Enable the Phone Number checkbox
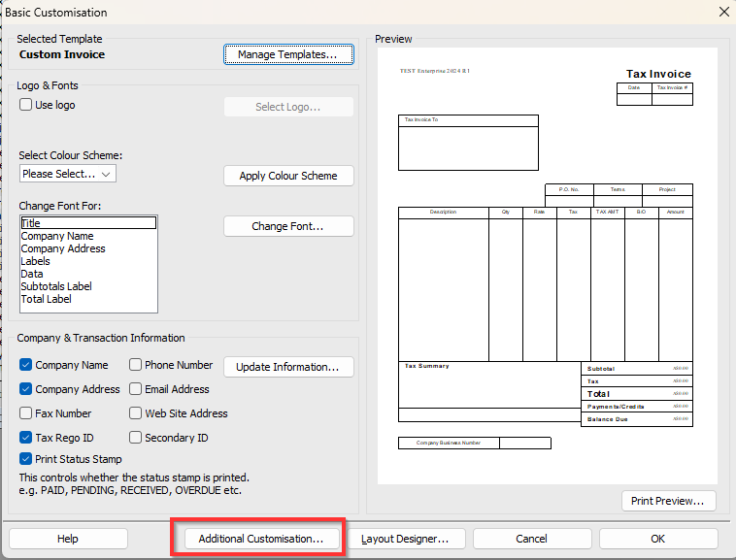This screenshot has height=560, width=736. coord(135,364)
